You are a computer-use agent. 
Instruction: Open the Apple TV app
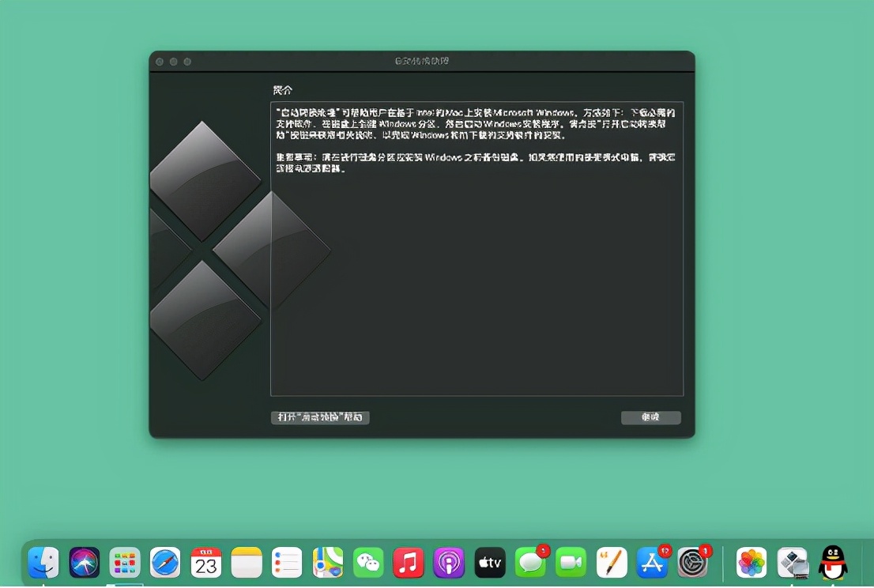coord(489,562)
